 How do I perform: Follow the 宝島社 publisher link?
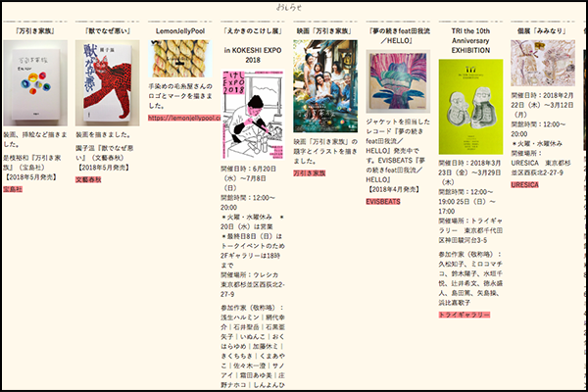[x=13, y=188]
